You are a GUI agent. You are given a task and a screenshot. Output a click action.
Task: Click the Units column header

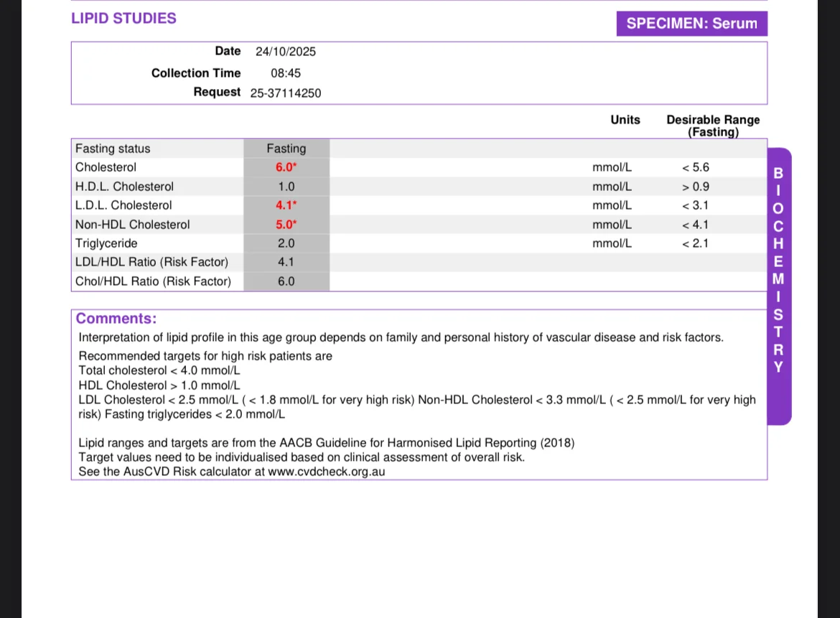[625, 119]
